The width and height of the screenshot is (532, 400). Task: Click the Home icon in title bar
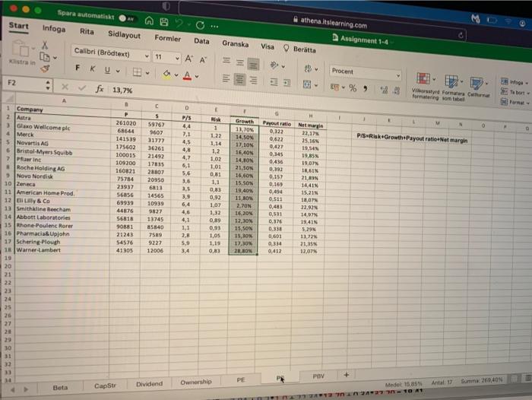(x=149, y=21)
